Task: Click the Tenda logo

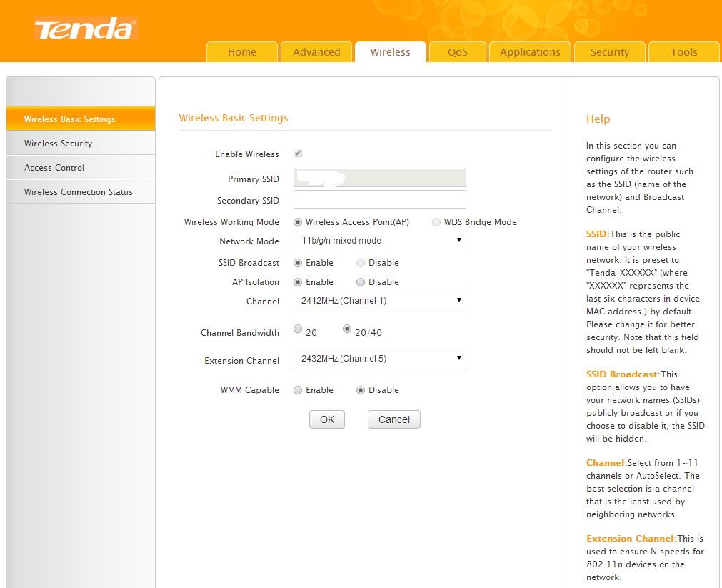Action: tap(86, 29)
